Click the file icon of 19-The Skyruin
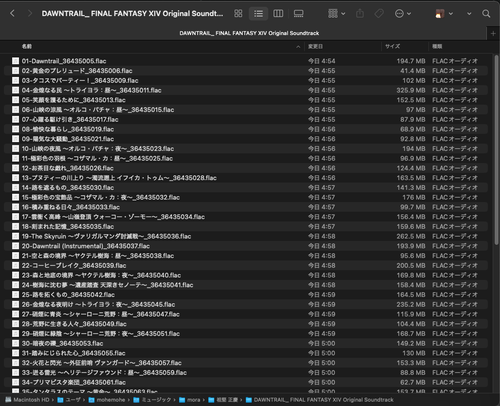The height and width of the screenshot is (406, 500). [x=15, y=236]
